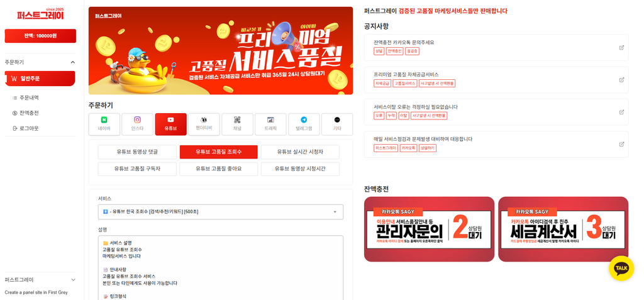Image resolution: width=644 pixels, height=300 pixels.
Task: Expand the 퍼스트그레이 section at sidebar bottom
Action: (73, 280)
